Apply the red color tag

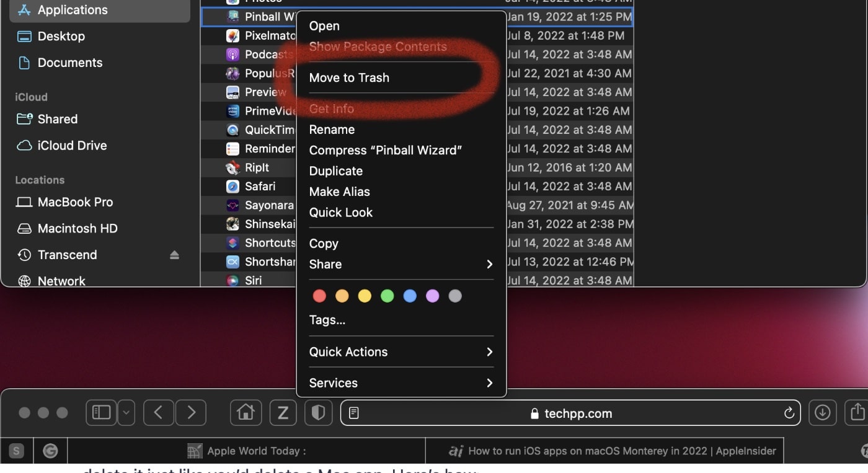click(x=319, y=296)
